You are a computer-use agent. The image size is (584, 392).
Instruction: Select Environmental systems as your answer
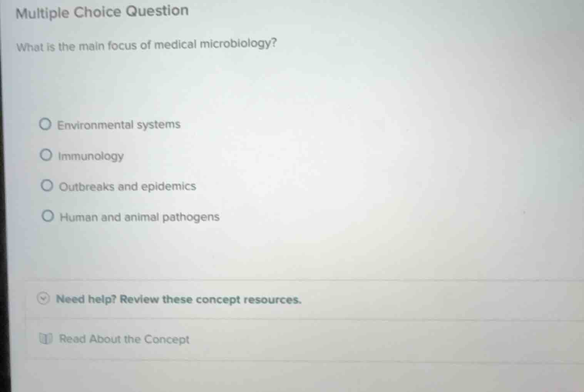pos(45,123)
